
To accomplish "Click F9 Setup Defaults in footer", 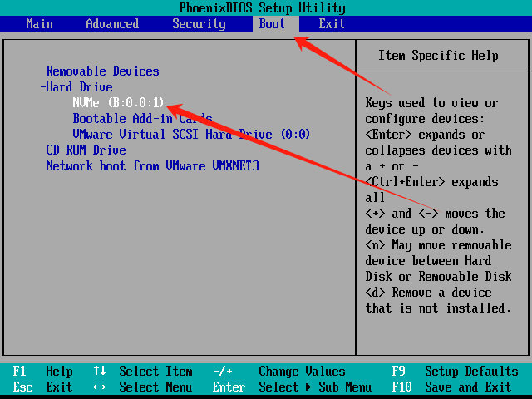I will 455,372.
